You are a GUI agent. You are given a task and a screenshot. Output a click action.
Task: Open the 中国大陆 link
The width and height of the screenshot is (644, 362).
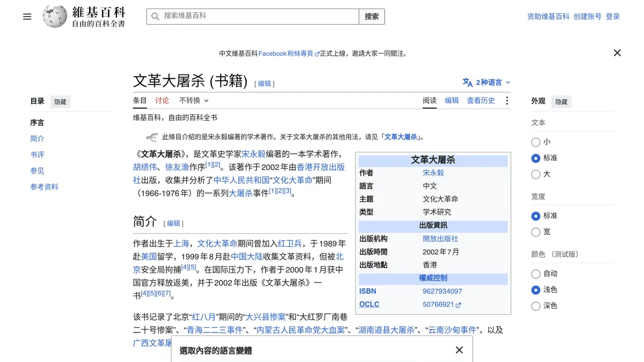click(x=247, y=257)
